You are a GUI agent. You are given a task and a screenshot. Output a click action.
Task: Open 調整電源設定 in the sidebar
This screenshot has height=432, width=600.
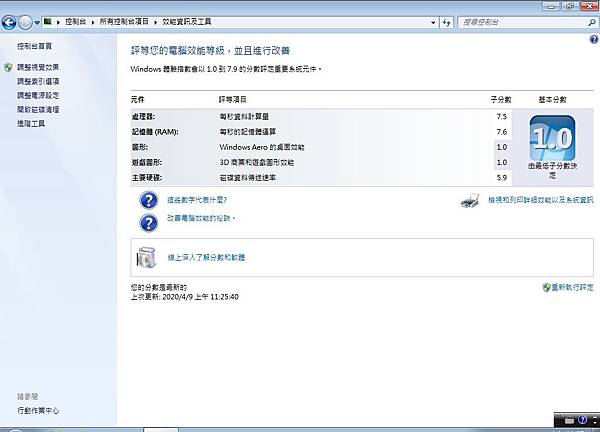(38, 95)
